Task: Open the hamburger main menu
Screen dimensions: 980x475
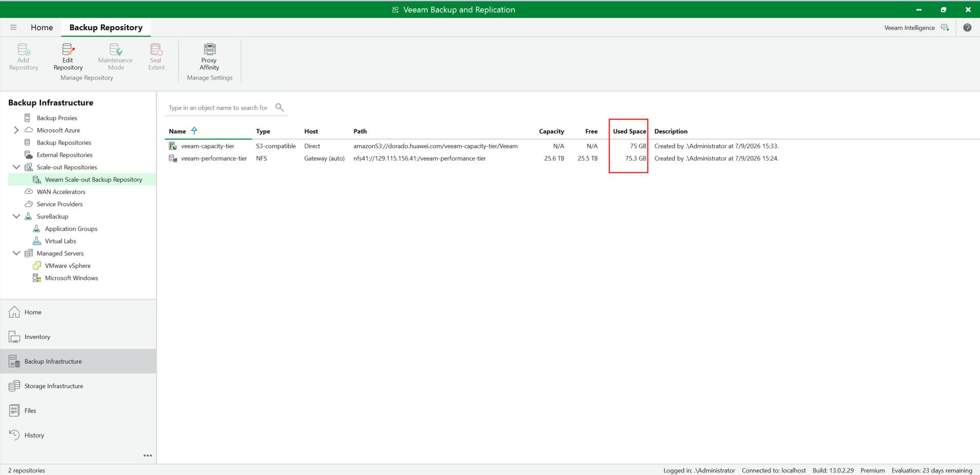Action: click(x=13, y=27)
